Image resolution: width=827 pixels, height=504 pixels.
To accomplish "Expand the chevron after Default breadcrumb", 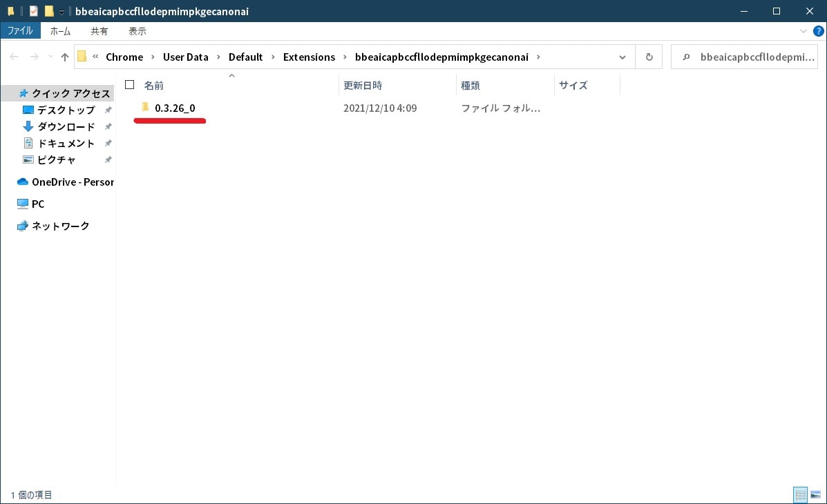I will coord(273,57).
